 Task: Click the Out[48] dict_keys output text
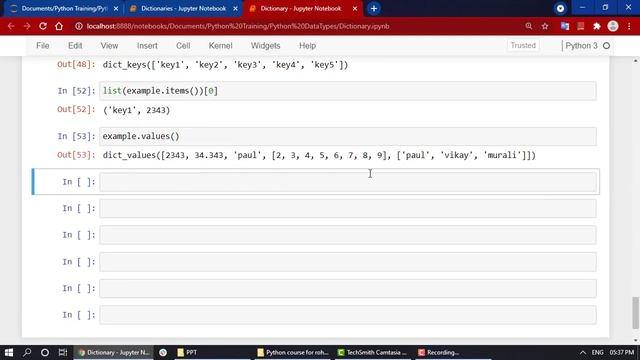[225, 65]
